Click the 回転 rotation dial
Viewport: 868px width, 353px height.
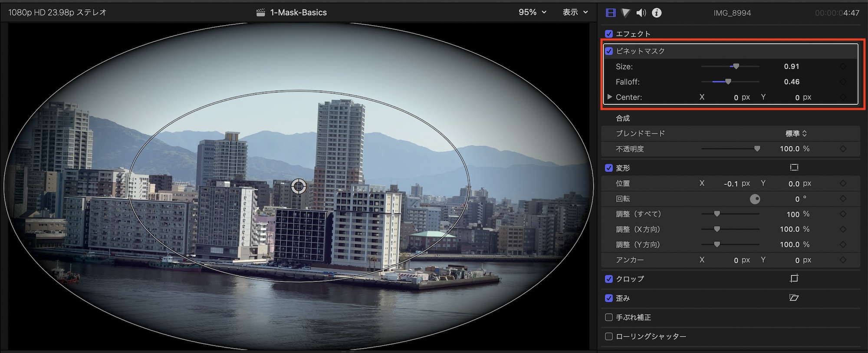pos(755,199)
